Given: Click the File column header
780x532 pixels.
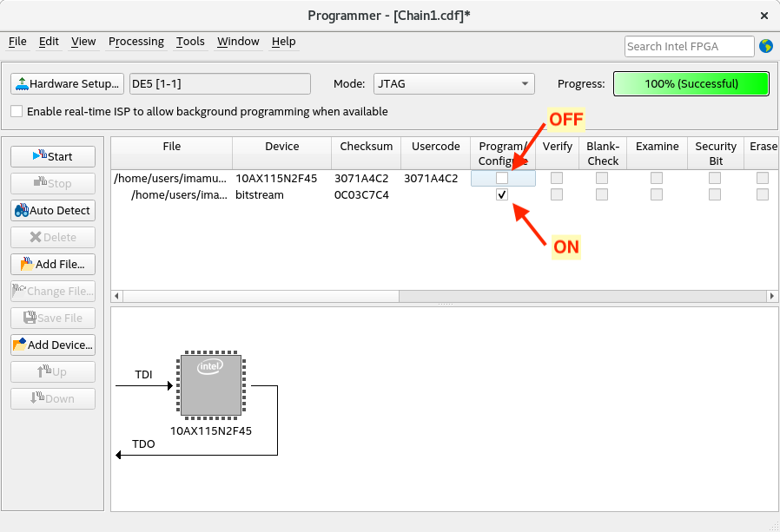Looking at the screenshot, I should pos(172,153).
